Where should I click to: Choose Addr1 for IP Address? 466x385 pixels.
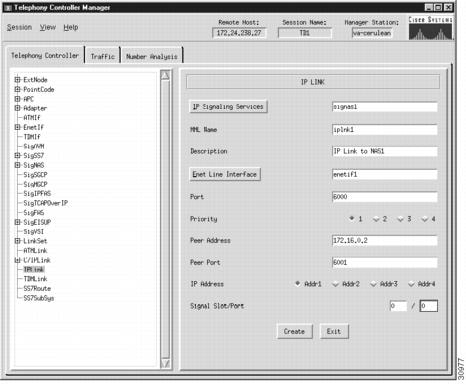coord(298,284)
